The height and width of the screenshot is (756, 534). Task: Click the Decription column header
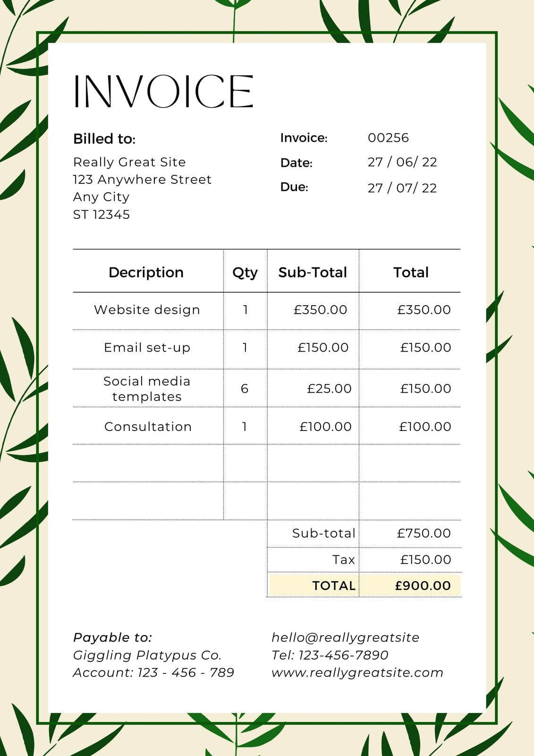click(x=146, y=273)
